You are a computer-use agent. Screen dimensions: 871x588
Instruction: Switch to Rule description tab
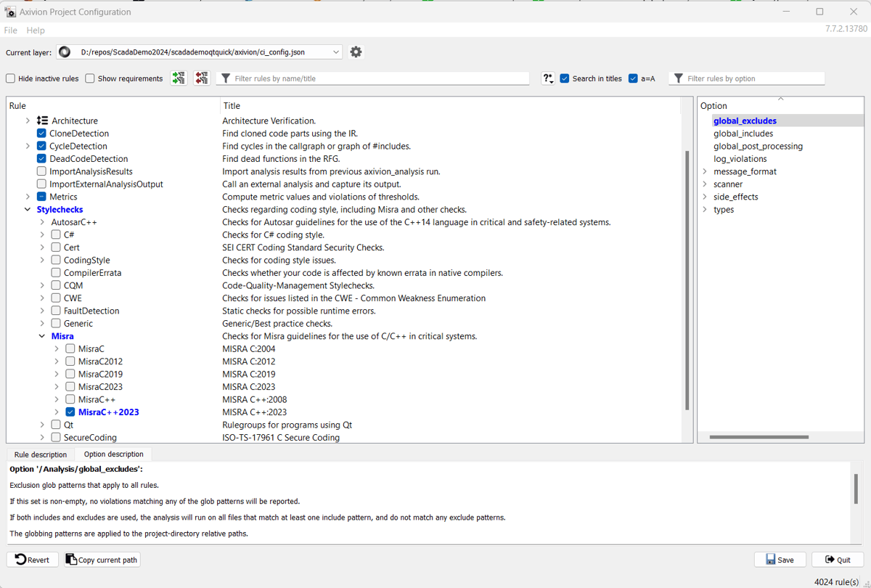pos(41,454)
